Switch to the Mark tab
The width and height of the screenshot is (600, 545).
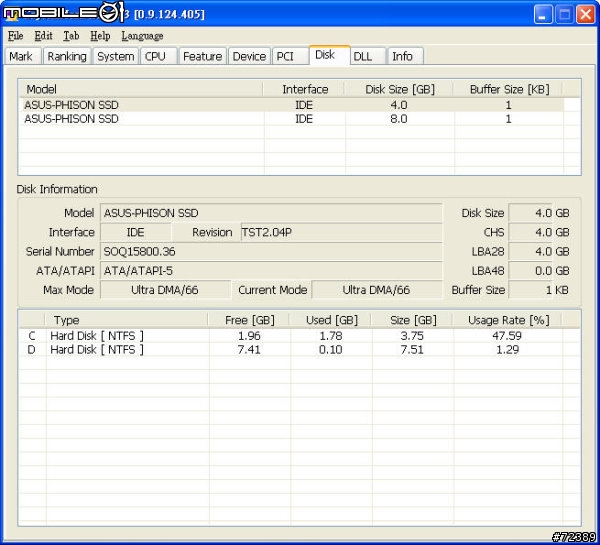21,56
